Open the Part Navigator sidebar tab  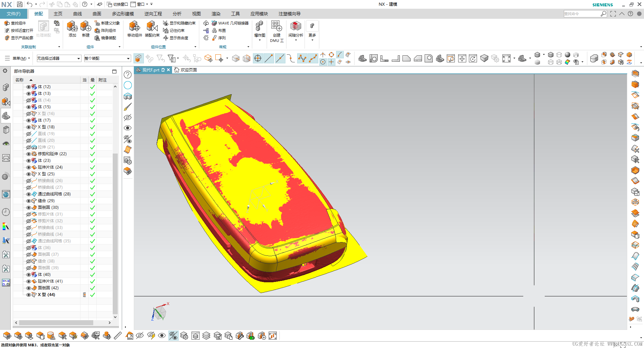click(x=6, y=116)
